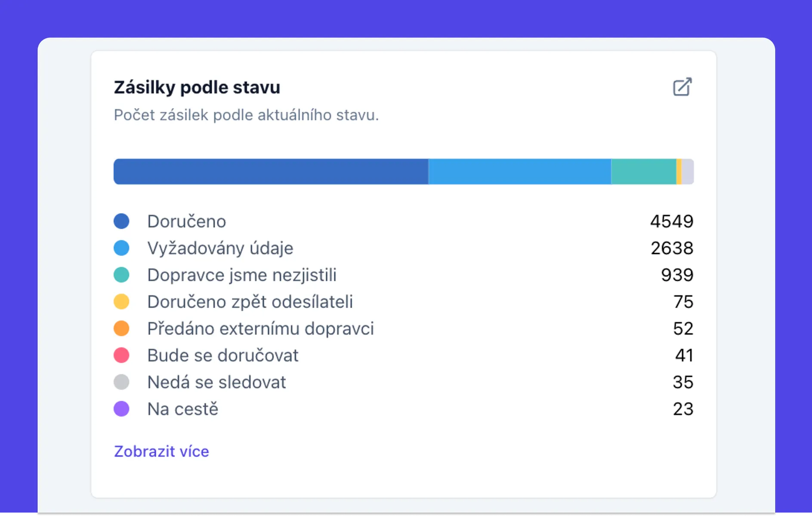Click the orange Předáno externímu dopravci dot
This screenshot has height=516, width=812.
(122, 328)
